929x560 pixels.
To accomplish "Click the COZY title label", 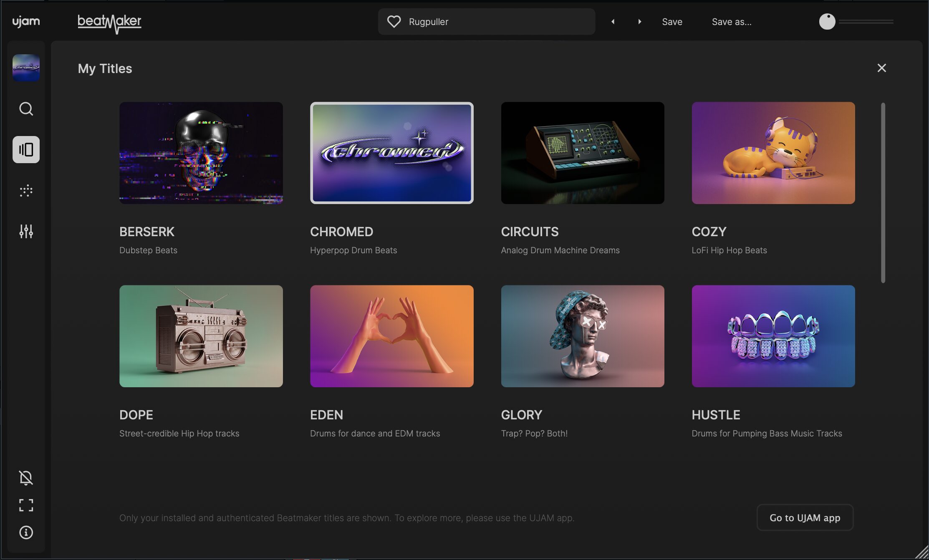I will coord(709,232).
